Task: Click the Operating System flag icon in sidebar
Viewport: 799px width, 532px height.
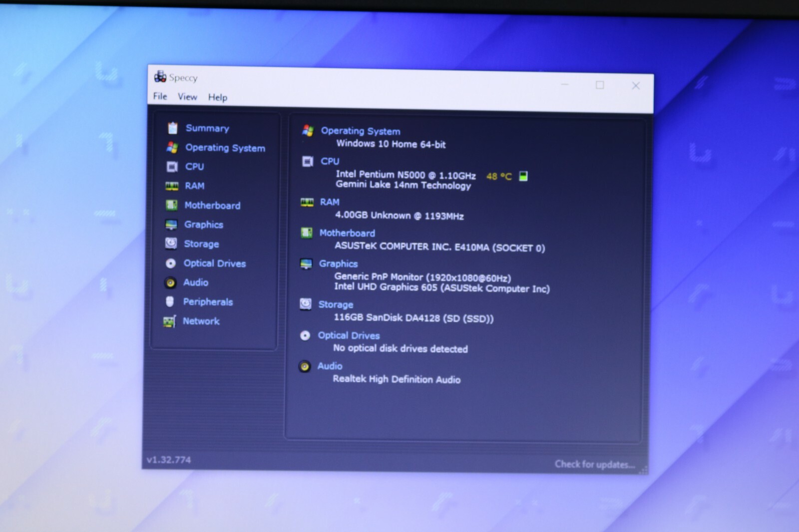Action: [172, 147]
